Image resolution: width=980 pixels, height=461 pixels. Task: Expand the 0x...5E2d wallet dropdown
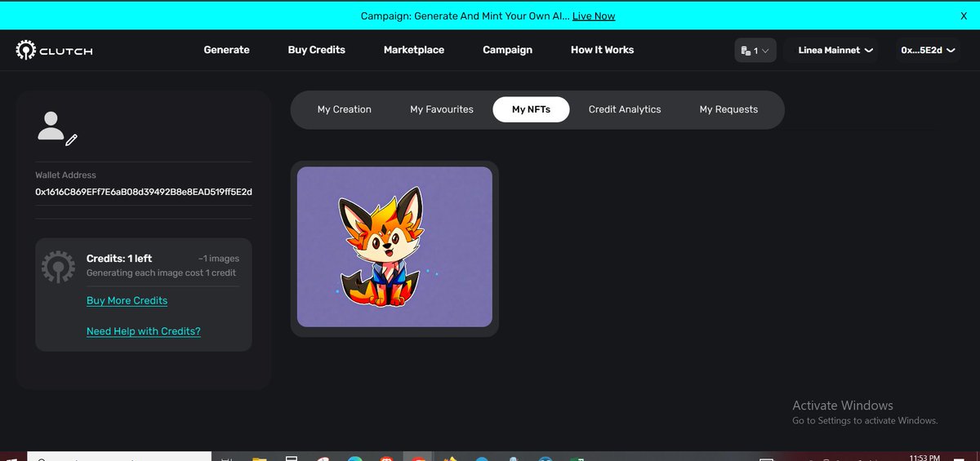[928, 51]
